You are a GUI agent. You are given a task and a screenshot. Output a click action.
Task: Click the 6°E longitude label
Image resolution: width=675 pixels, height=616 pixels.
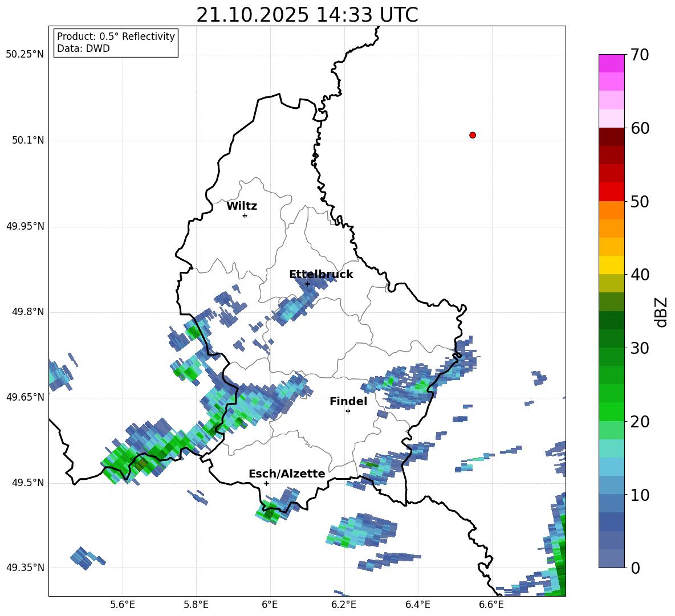coord(270,605)
